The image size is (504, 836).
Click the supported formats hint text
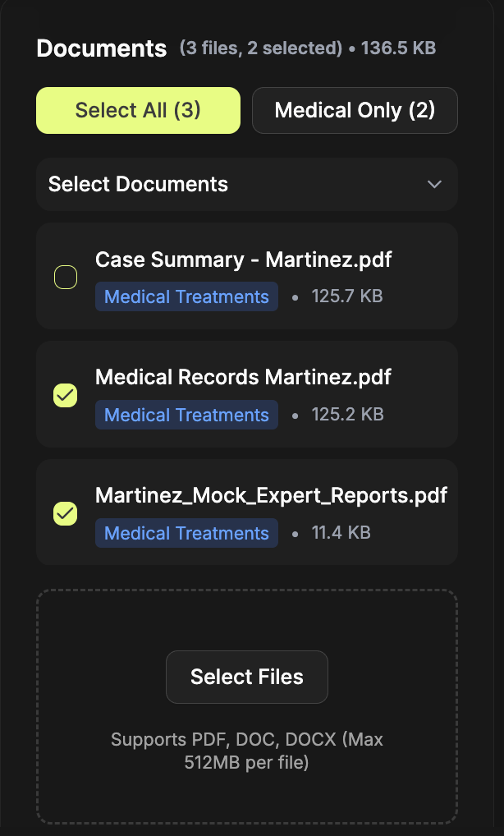tap(246, 751)
